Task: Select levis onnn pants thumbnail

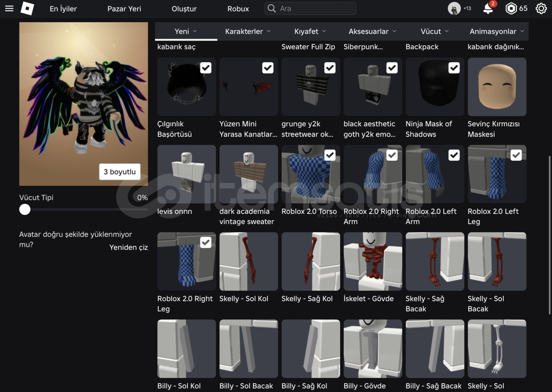Action: click(186, 174)
